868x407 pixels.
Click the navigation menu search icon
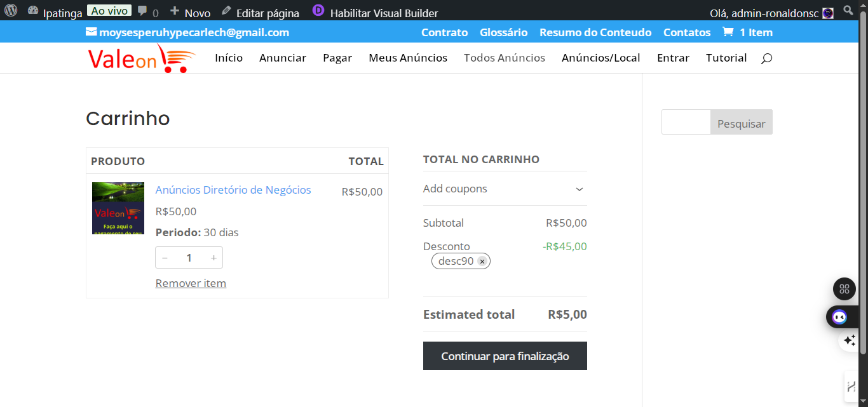pyautogui.click(x=766, y=58)
